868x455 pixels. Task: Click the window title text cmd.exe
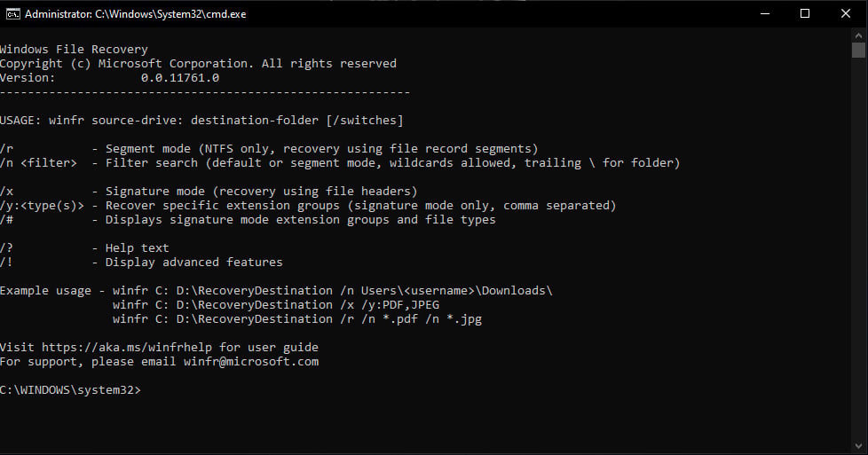tap(135, 14)
